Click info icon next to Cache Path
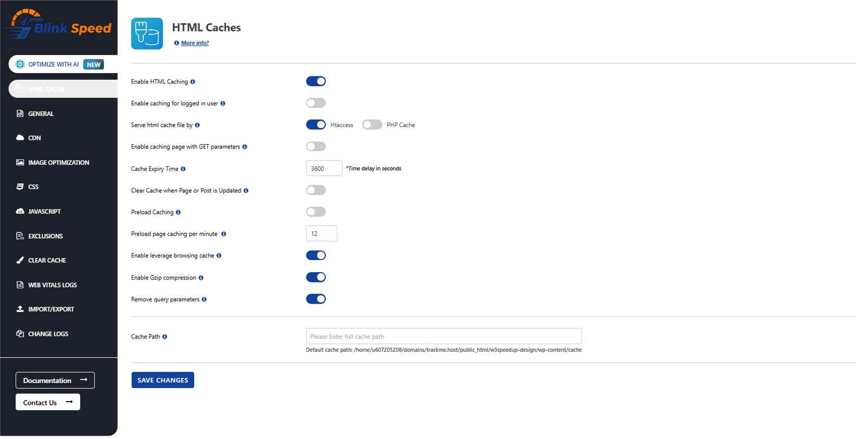The width and height of the screenshot is (868, 439). pyautogui.click(x=165, y=337)
